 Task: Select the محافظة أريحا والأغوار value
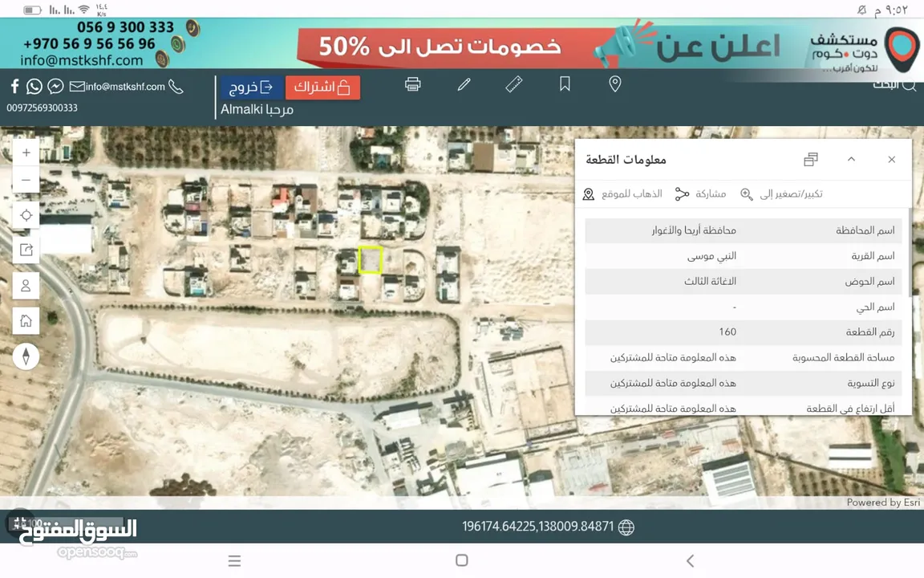(x=694, y=230)
